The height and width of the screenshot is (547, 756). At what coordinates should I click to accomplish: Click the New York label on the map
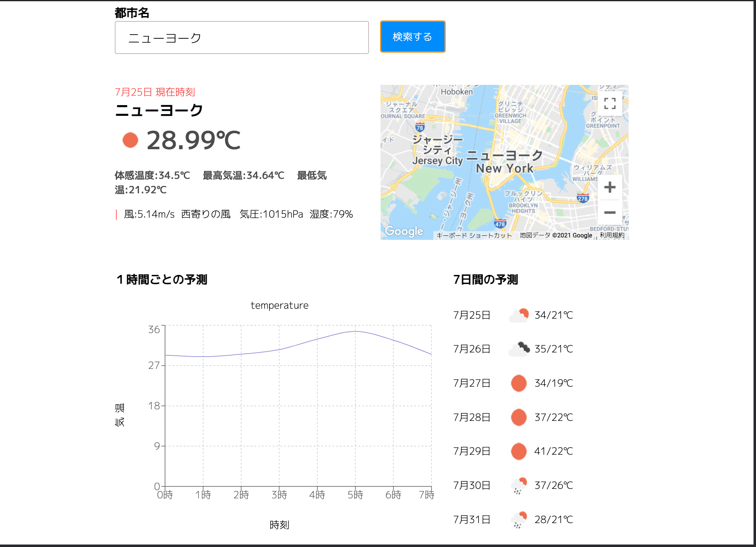505,168
